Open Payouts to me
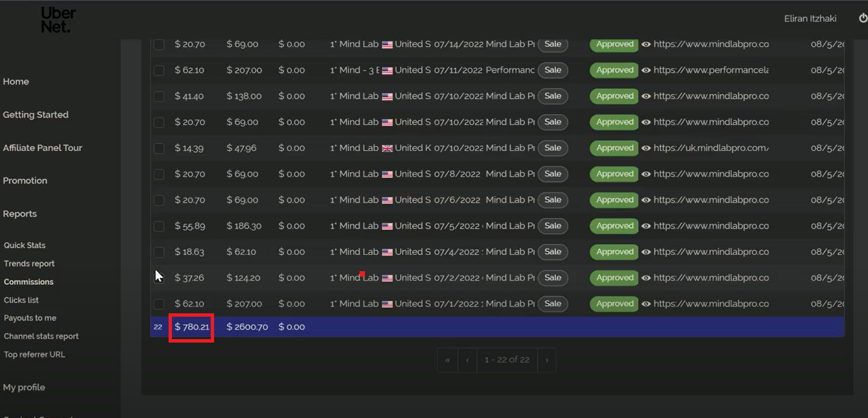868x418 pixels. click(30, 318)
